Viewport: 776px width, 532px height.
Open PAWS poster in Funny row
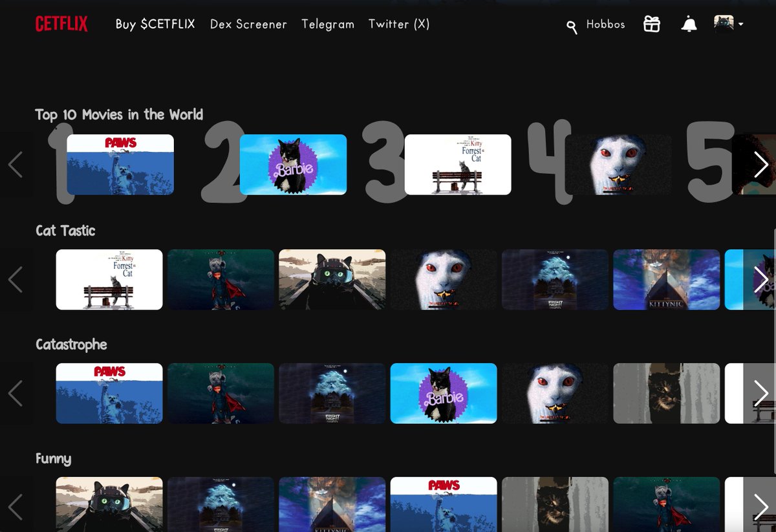click(444, 504)
